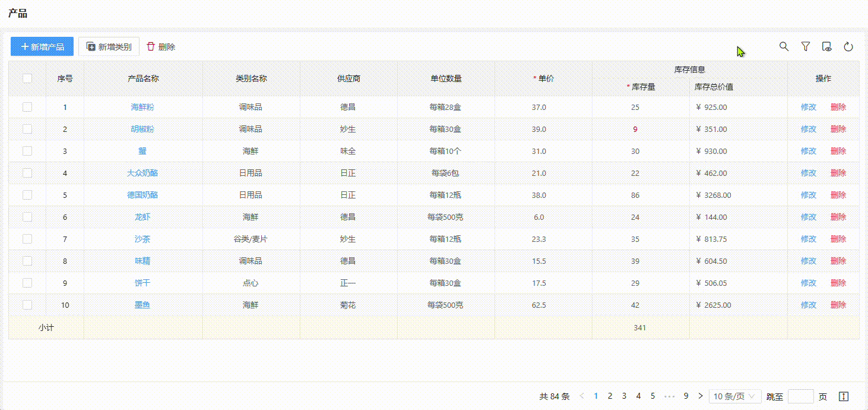Screen dimensions: 868x410
Task: Go to the next page arrow
Action: coord(701,396)
